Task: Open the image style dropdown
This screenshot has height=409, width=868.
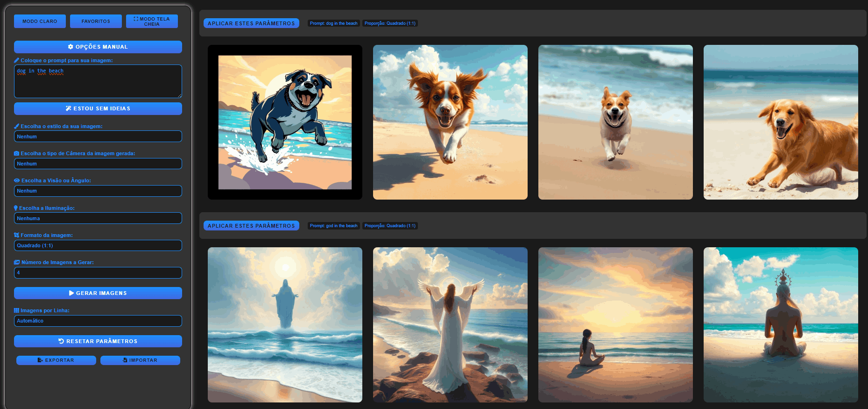Action: 98,136
